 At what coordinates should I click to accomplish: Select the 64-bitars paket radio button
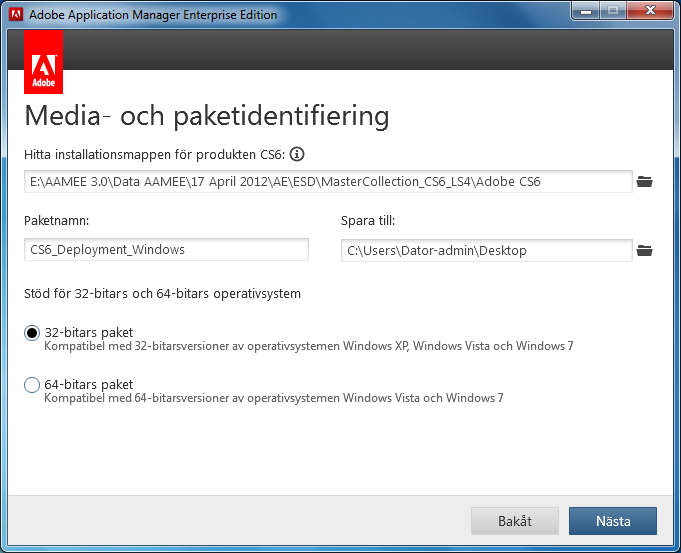click(x=32, y=385)
